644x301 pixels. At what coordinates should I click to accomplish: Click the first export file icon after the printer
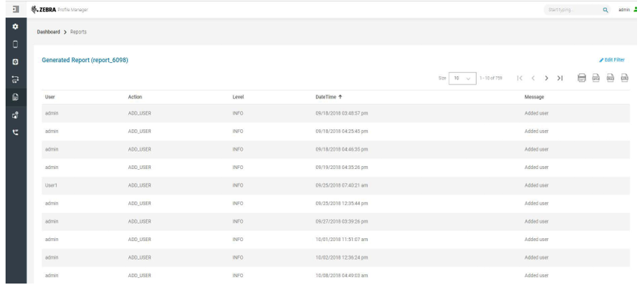click(596, 77)
